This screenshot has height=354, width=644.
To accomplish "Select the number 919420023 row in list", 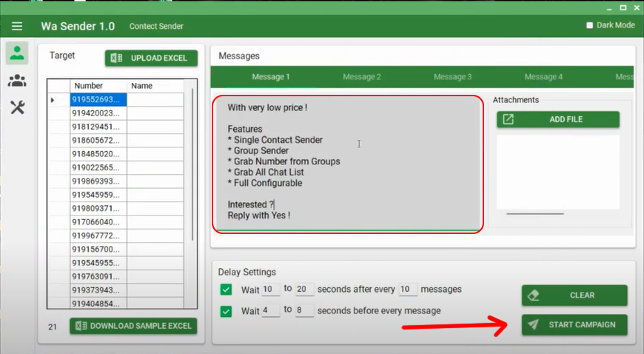I will [x=98, y=113].
